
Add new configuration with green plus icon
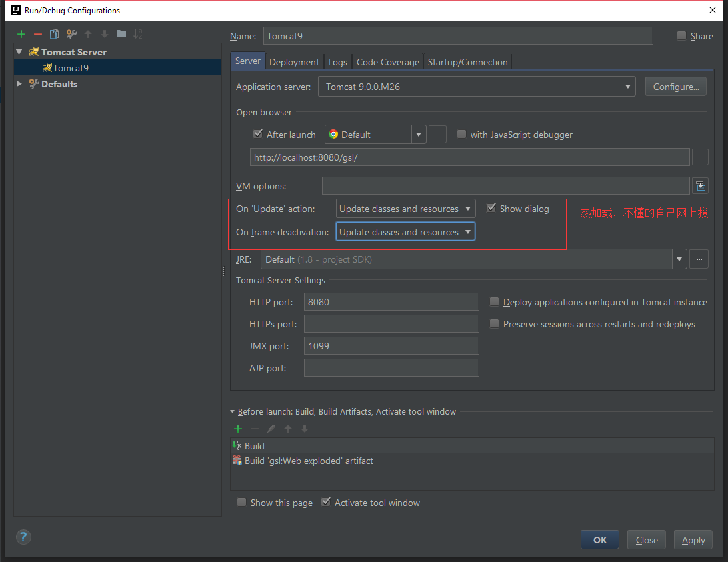[x=21, y=34]
